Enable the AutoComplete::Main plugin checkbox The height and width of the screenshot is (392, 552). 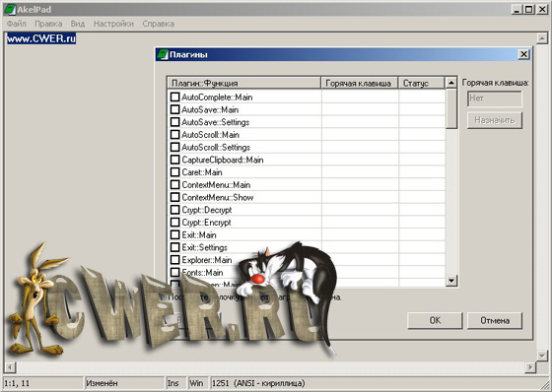(x=175, y=97)
